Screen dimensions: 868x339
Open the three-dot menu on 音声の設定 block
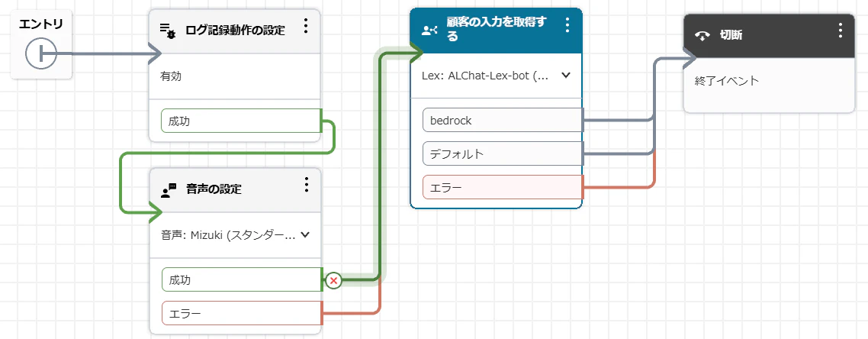pos(306,185)
